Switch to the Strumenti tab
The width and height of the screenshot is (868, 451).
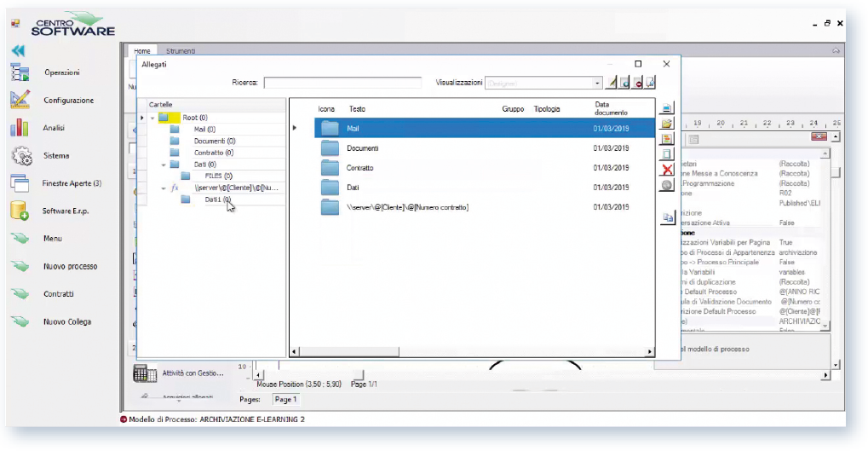(x=181, y=52)
